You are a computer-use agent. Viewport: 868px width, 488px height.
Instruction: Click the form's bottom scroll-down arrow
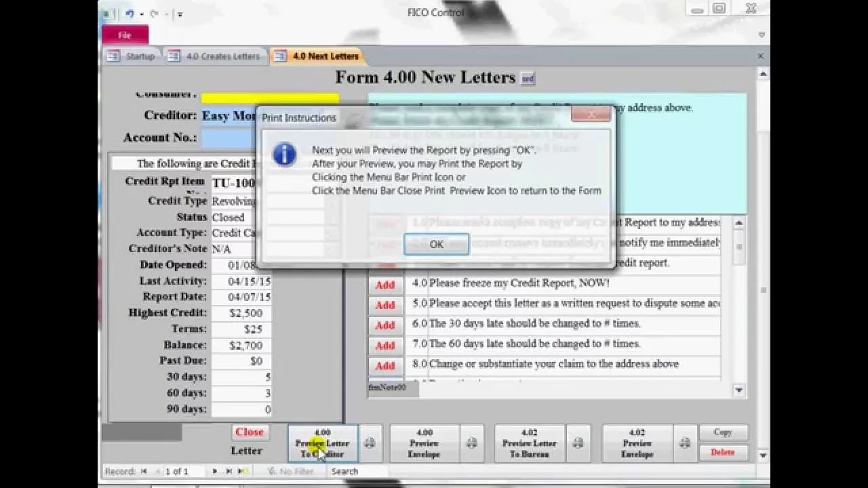764,455
